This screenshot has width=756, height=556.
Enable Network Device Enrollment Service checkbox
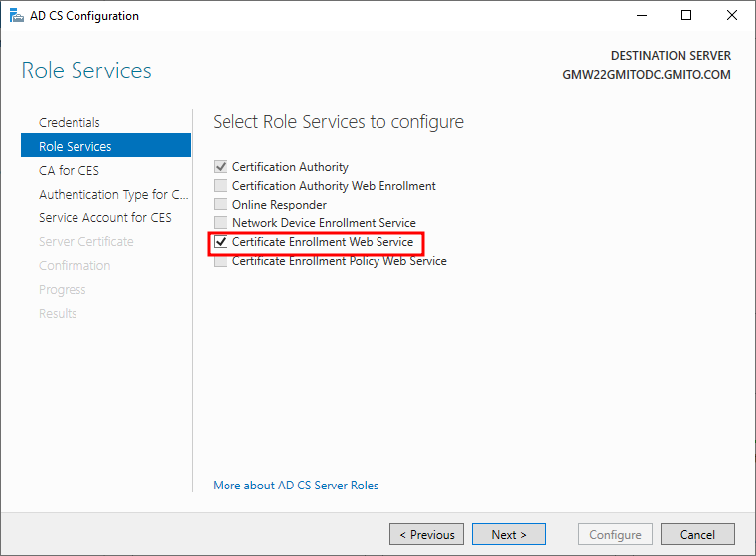point(221,222)
